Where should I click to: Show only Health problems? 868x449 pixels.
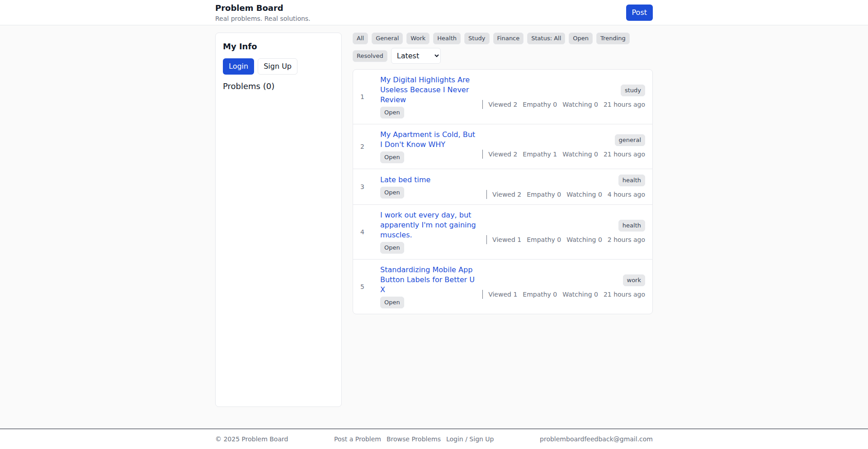[x=447, y=38]
